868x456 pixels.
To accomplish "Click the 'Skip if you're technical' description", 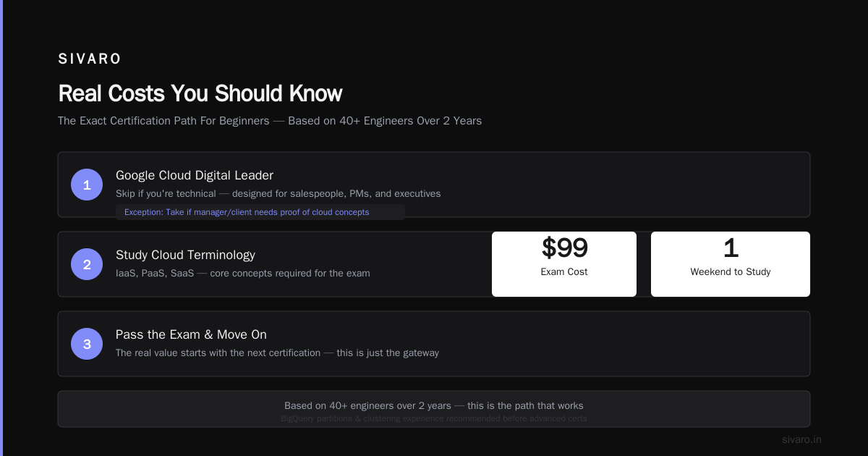I will (278, 194).
